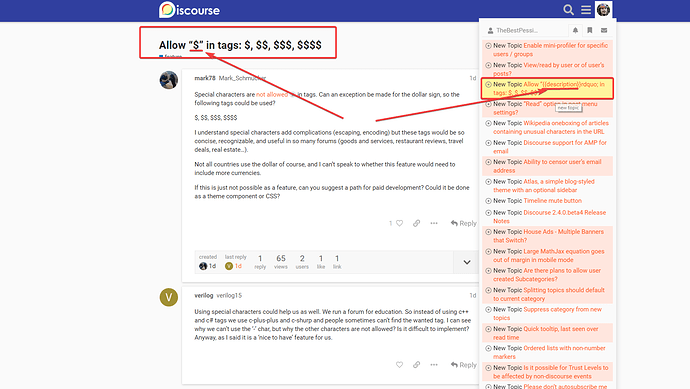Reply to mark78's post
Image resolution: width=690 pixels, height=389 pixels.
point(463,223)
